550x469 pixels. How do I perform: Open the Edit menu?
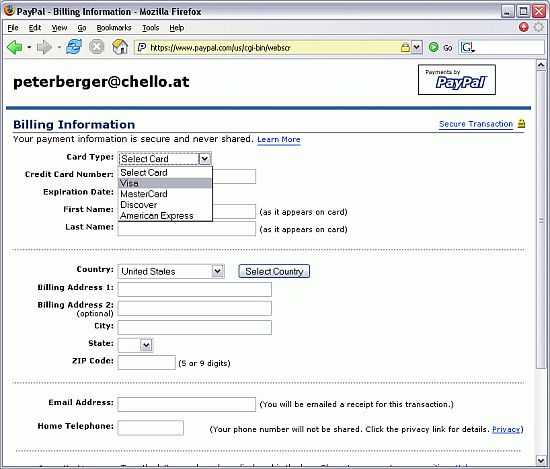[x=35, y=28]
